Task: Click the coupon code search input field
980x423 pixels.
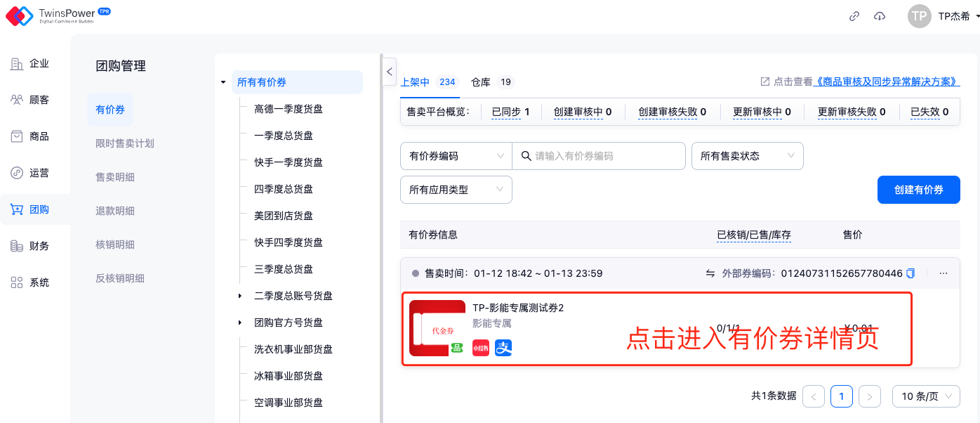Action: coord(605,156)
